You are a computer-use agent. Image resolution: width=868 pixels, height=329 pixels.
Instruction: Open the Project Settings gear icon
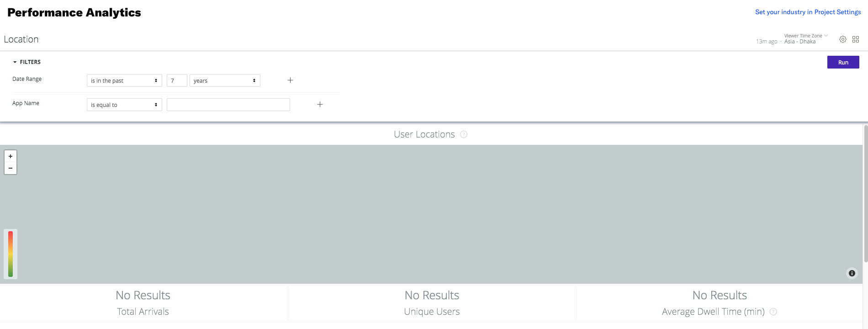coord(843,39)
